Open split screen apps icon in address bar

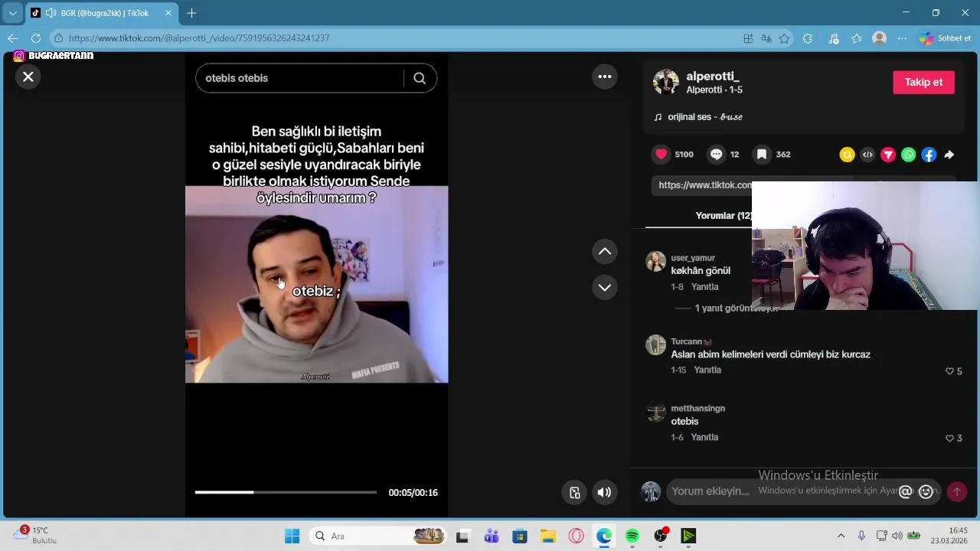(x=748, y=38)
